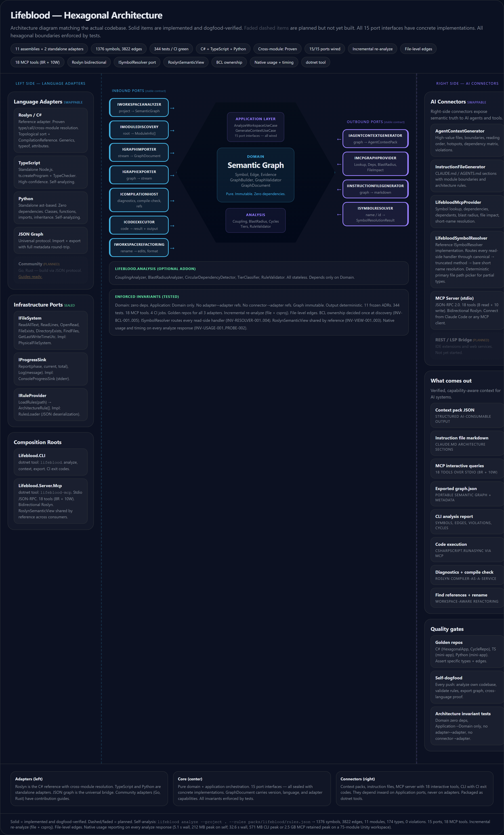Screen dimensions: 504x835
Task: Select the Lifeblood.Server.Mcp composition root card
Action: pyautogui.click(x=51, y=501)
